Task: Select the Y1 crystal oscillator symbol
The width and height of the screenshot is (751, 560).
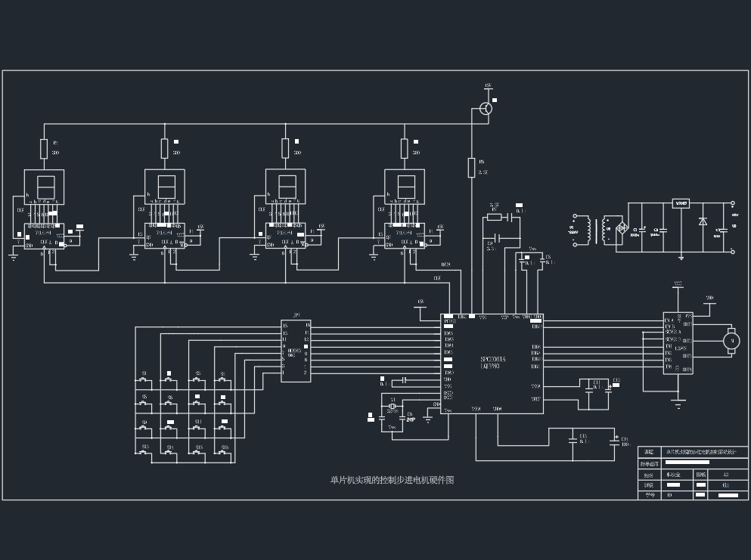Action: 393,407
